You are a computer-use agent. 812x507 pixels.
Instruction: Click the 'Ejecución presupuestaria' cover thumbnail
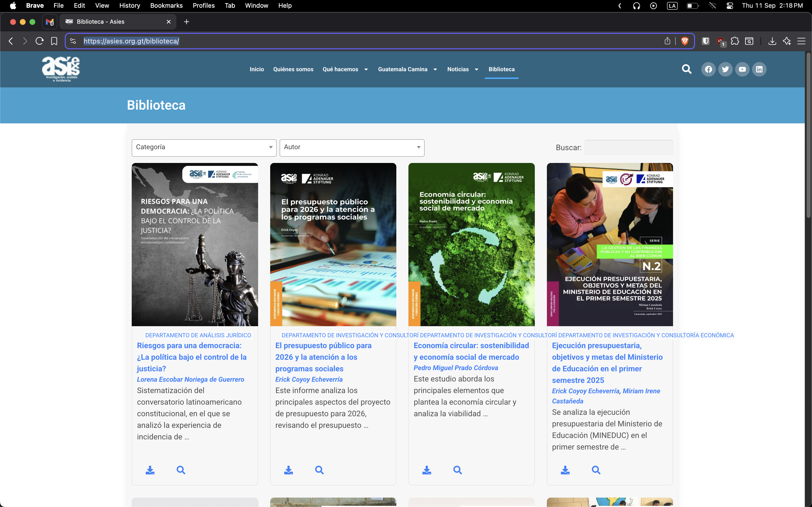(610, 244)
